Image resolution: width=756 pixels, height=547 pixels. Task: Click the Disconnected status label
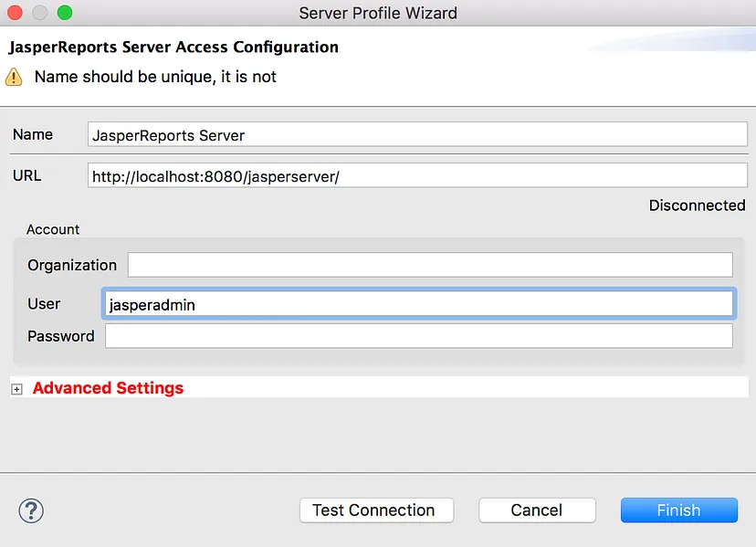pyautogui.click(x=698, y=205)
